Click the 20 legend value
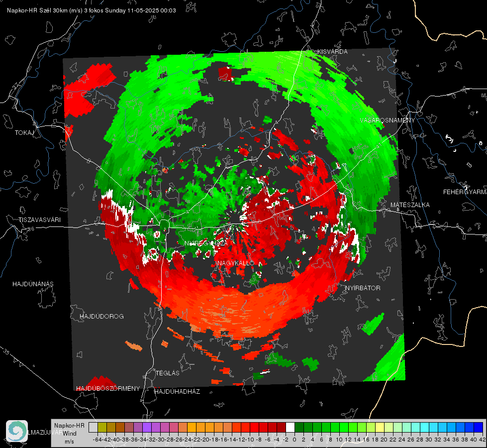Screen dimensions: 487x448 tap(384, 440)
